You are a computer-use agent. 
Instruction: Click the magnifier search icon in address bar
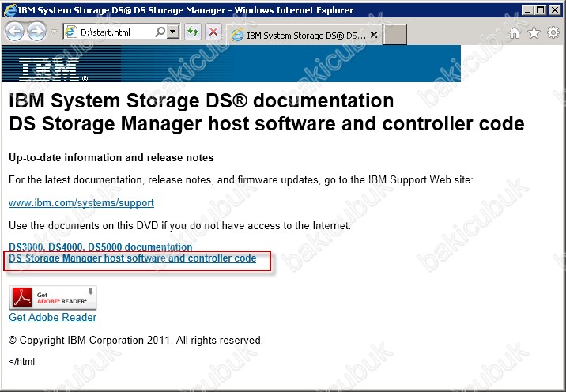[x=160, y=32]
